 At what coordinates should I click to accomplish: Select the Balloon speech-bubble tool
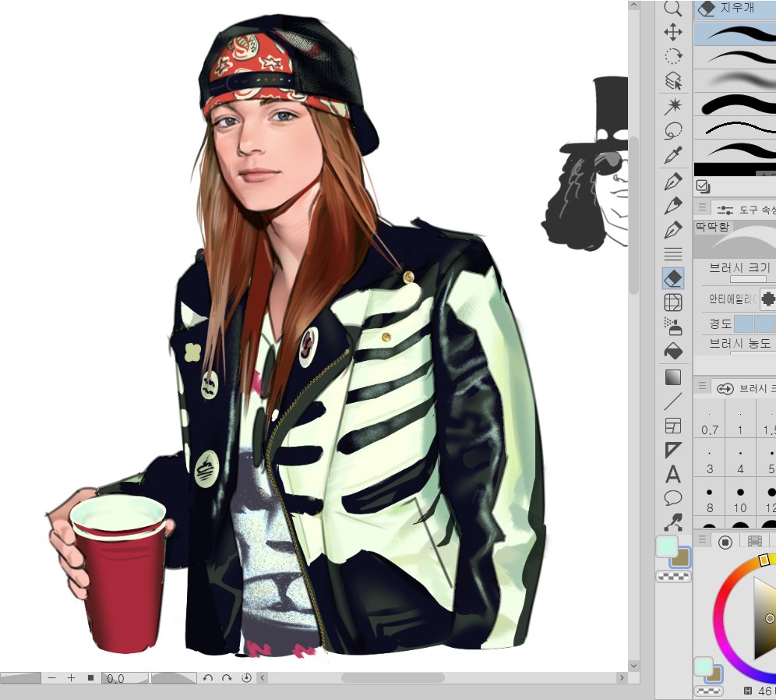coord(673,498)
